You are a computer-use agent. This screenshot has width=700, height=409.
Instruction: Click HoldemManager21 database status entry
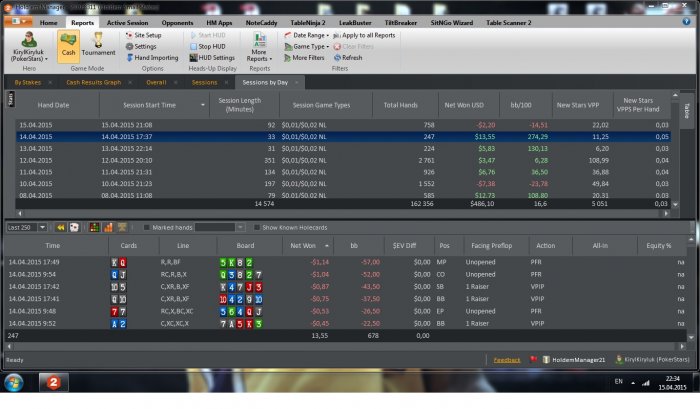pos(574,360)
